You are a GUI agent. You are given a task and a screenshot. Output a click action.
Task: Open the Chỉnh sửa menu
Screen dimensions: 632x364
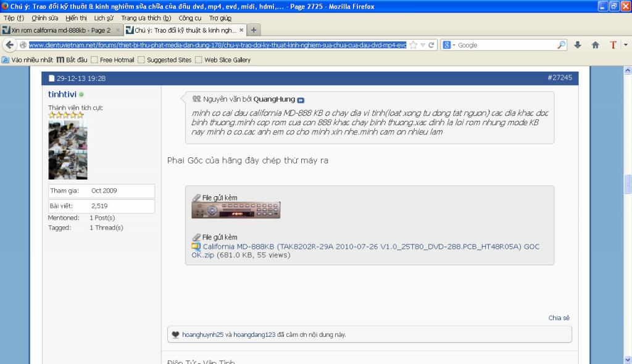(44, 18)
